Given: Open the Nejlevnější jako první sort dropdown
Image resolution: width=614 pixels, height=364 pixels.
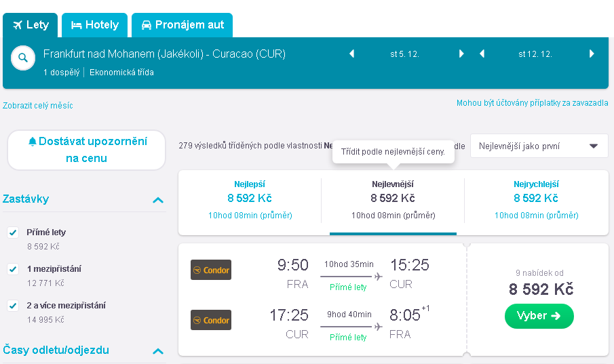Looking at the screenshot, I should [539, 146].
